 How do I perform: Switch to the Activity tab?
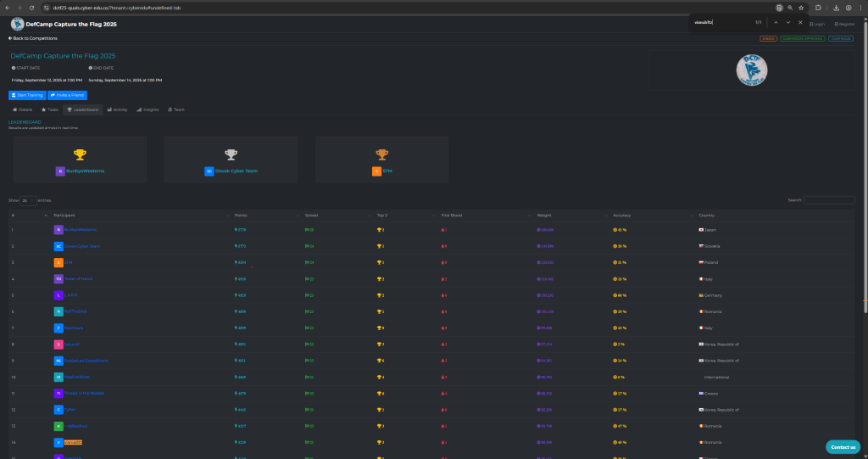coord(118,109)
